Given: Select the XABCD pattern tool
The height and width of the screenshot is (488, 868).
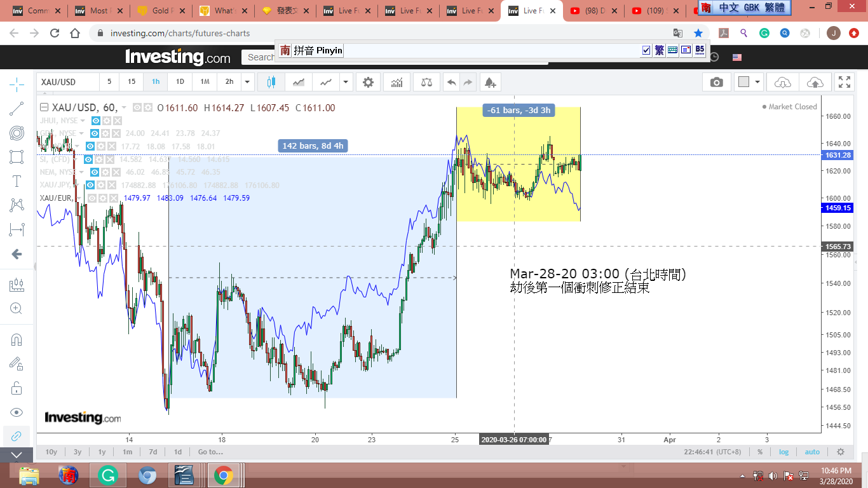Looking at the screenshot, I should coord(17,205).
